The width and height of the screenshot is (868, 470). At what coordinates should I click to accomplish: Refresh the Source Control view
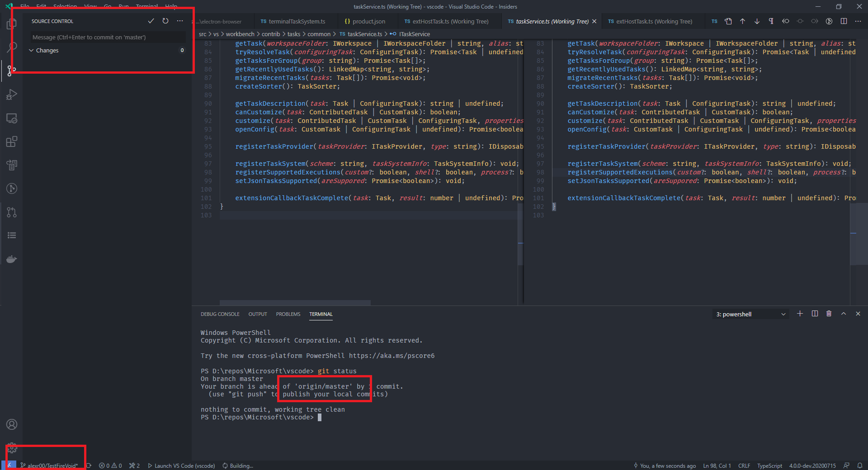[165, 21]
